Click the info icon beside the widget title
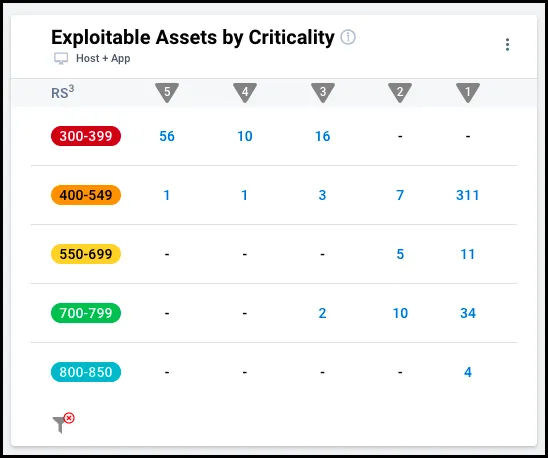Viewport: 548px width, 458px height. (x=348, y=37)
